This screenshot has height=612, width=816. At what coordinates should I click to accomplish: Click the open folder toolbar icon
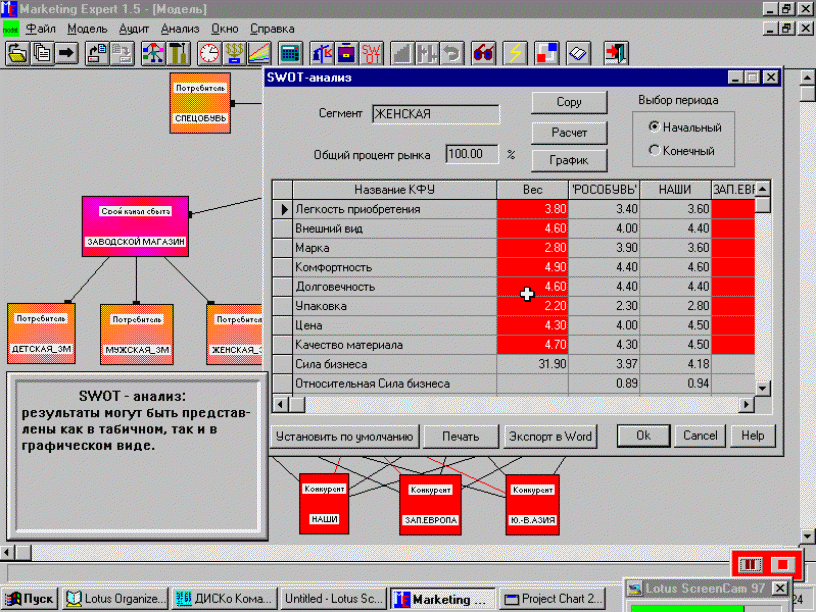coord(17,53)
